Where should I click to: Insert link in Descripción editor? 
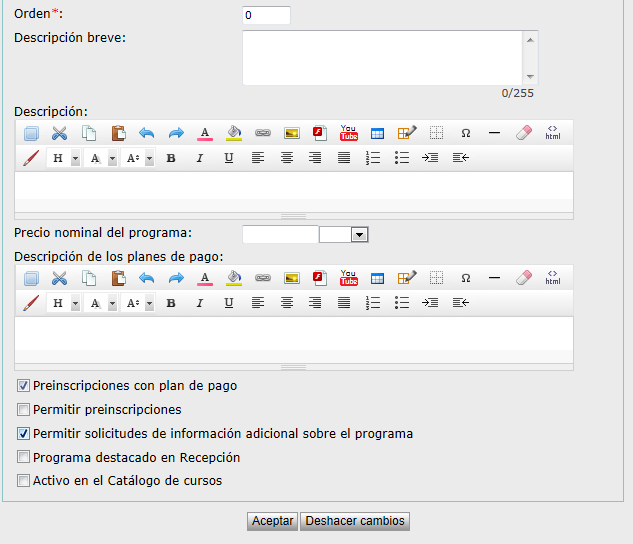tap(263, 133)
